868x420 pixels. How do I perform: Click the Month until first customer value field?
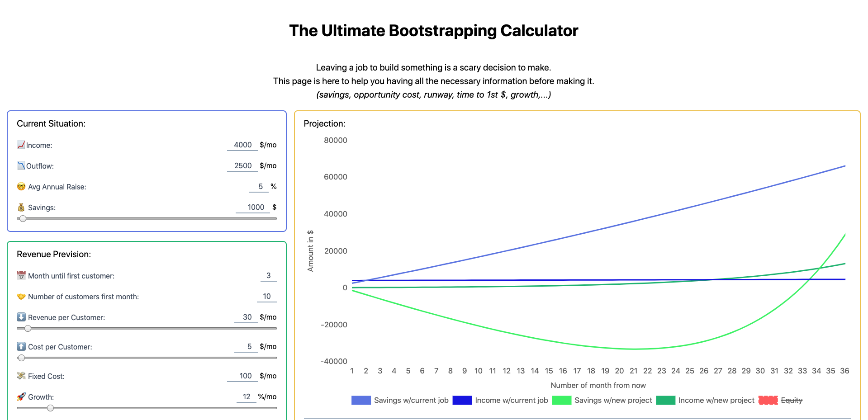point(268,275)
